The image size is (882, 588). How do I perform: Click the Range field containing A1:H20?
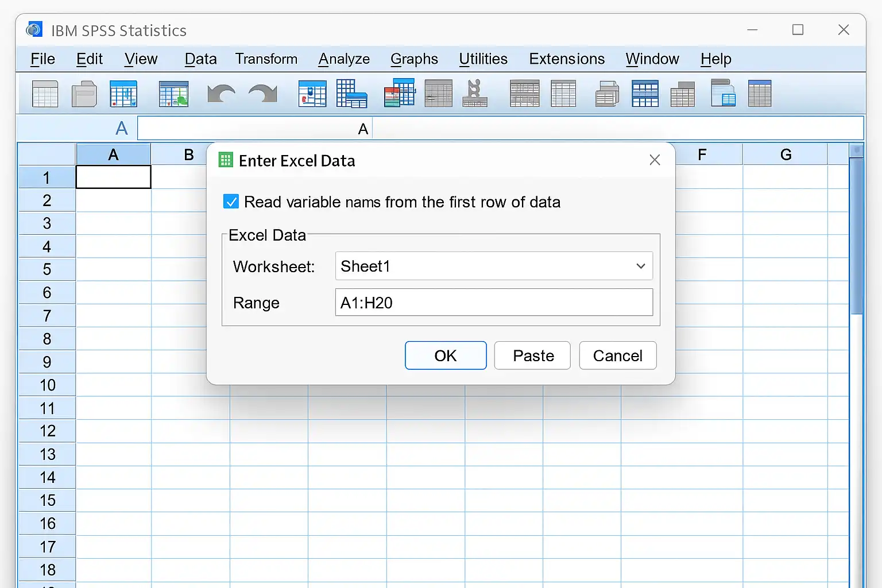click(x=493, y=303)
